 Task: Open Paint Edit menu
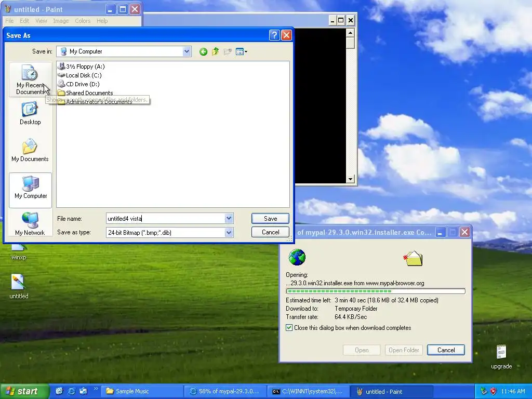click(x=24, y=21)
